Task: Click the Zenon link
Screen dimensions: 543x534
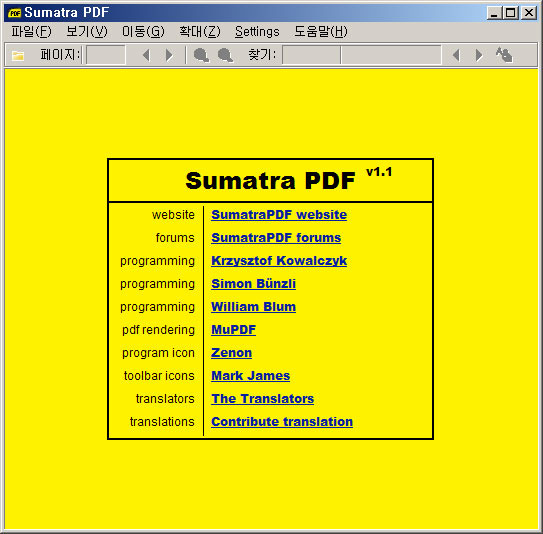Action: (x=231, y=353)
